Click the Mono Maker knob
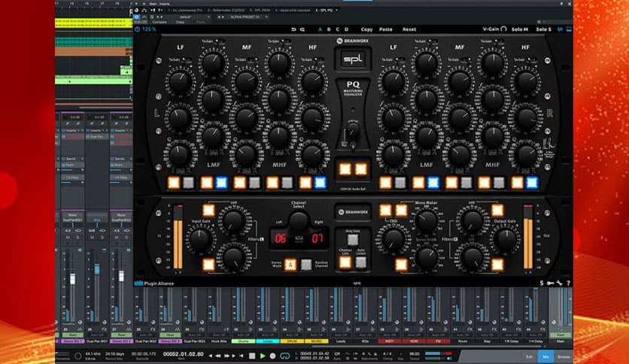 tap(427, 220)
